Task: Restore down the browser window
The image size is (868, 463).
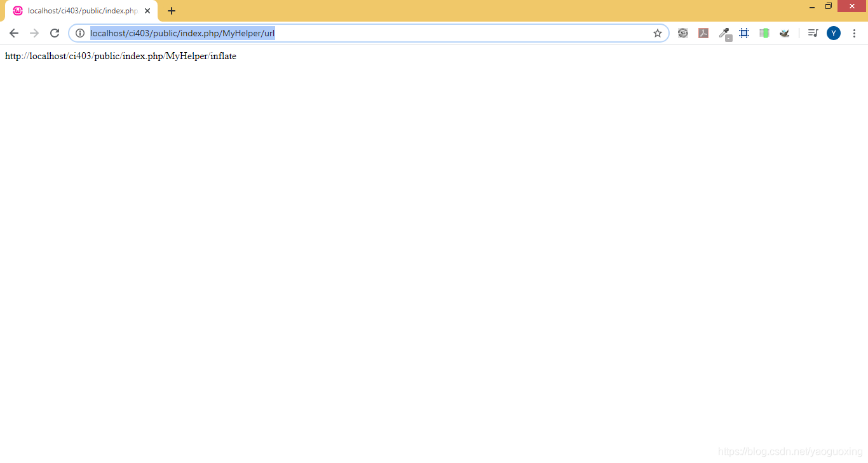Action: point(829,6)
